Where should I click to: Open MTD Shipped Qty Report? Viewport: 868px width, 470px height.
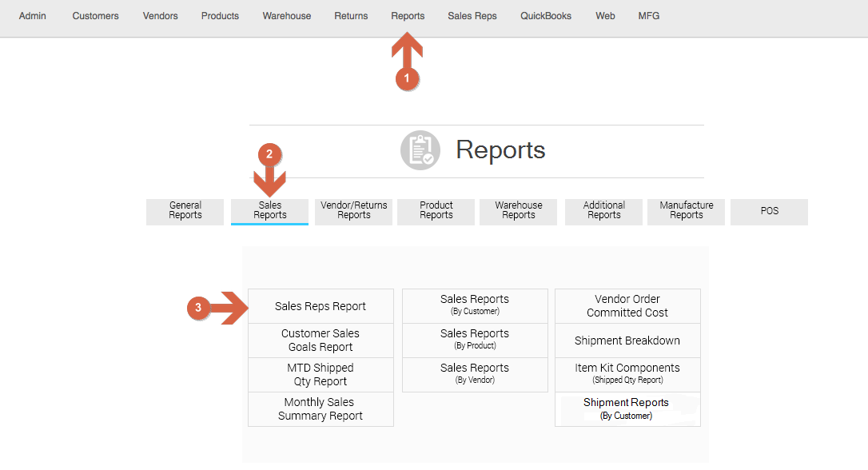321,375
